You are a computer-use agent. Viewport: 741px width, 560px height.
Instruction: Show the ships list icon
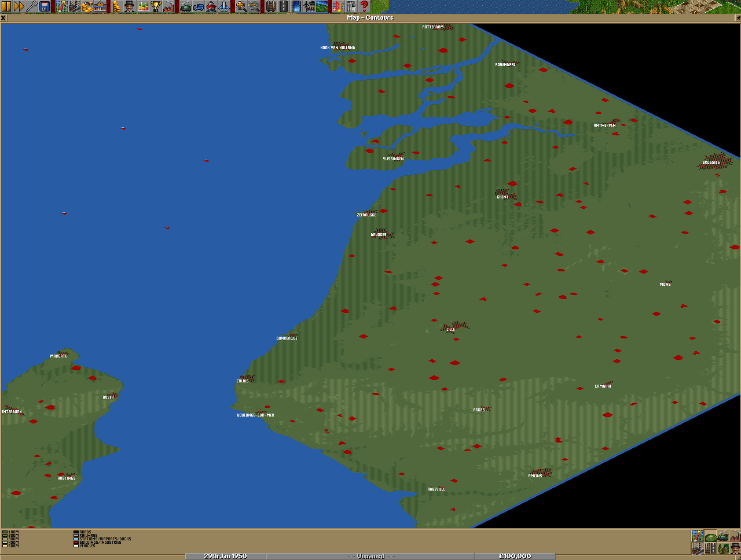(x=211, y=7)
